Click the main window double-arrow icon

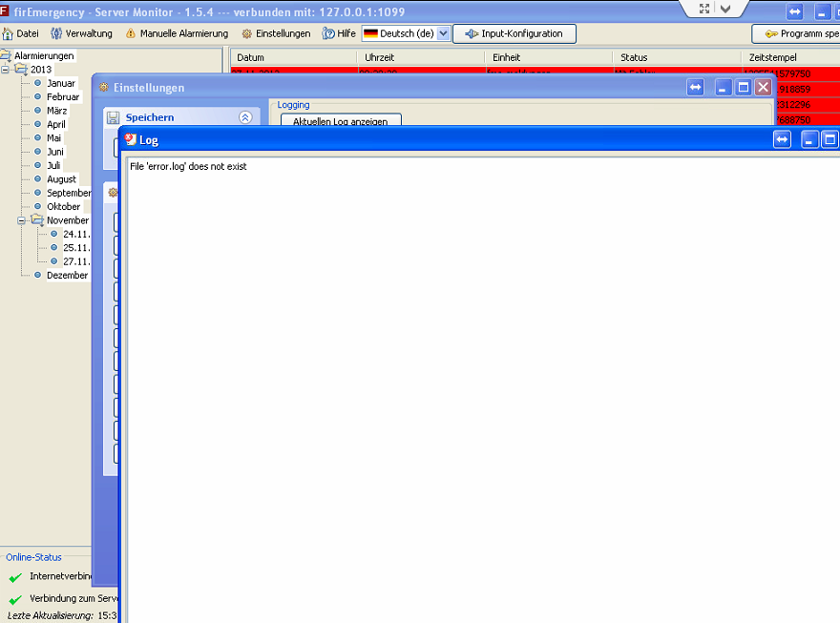pos(795,11)
